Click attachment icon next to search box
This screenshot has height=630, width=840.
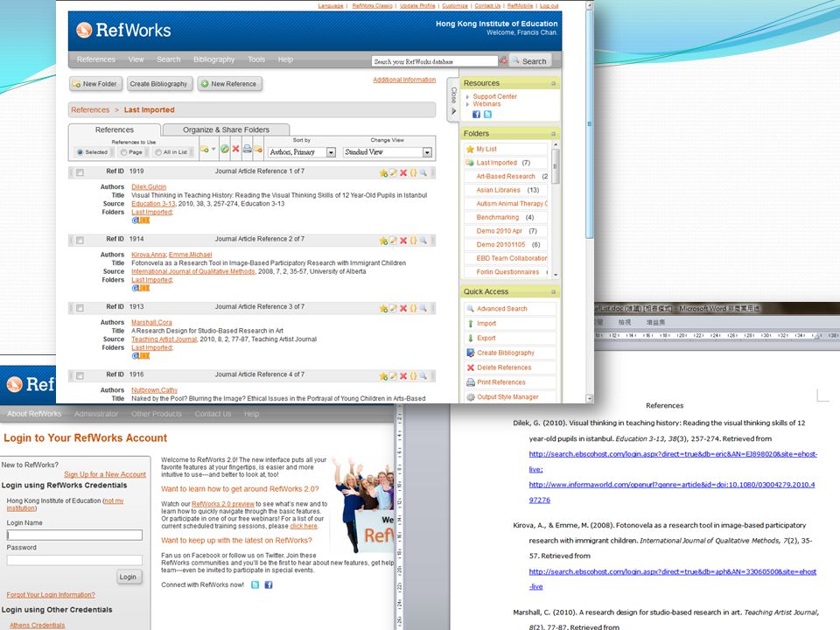[x=503, y=61]
